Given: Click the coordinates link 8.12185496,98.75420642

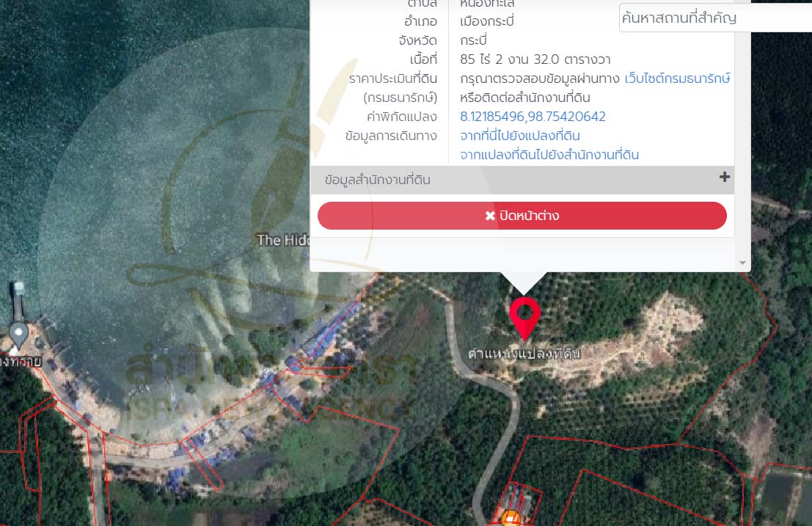Looking at the screenshot, I should coord(533,117).
